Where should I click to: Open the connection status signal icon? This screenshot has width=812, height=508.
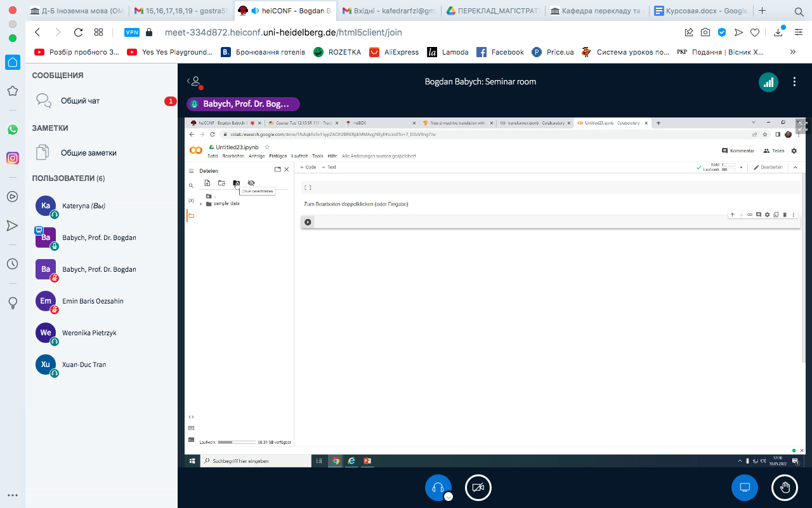(x=768, y=82)
